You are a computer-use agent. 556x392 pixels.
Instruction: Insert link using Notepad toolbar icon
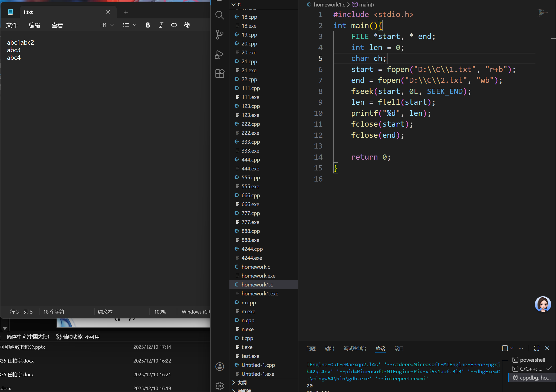(x=174, y=25)
